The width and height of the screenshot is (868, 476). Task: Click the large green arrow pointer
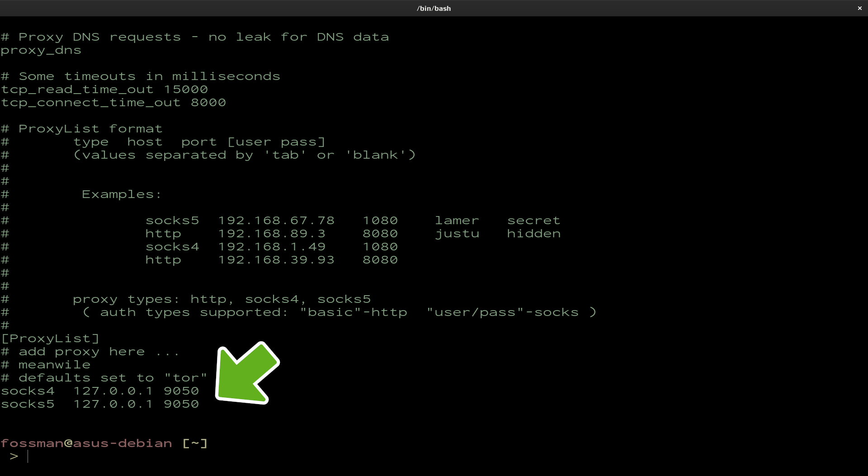point(246,373)
